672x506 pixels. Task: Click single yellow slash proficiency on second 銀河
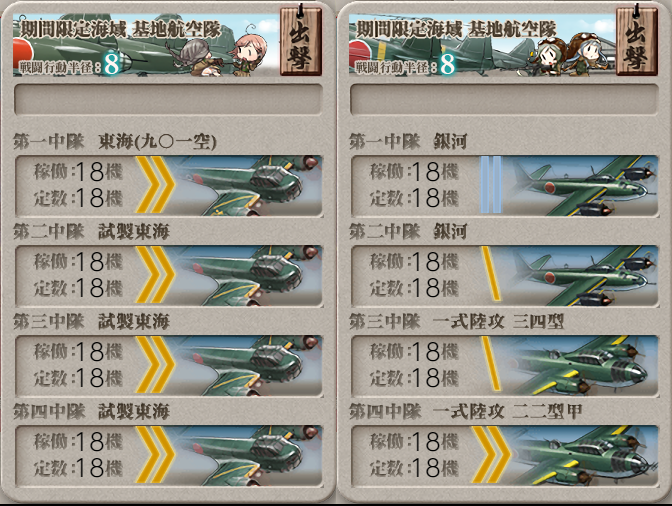tap(491, 273)
